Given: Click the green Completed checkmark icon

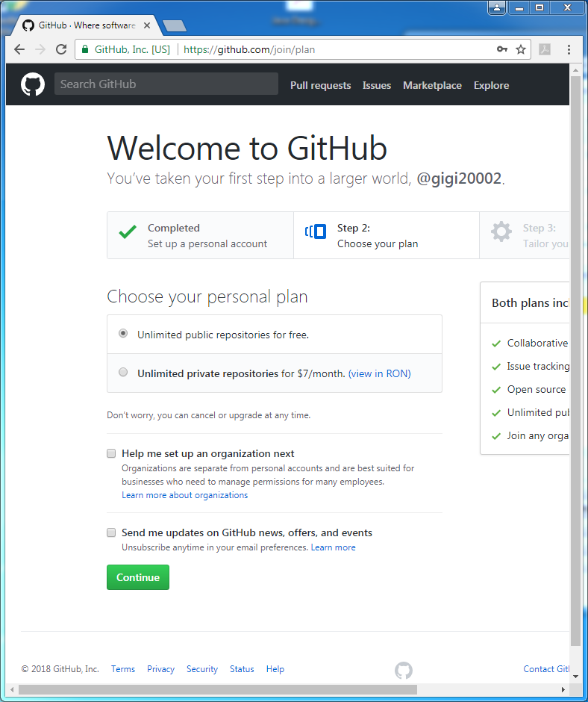Looking at the screenshot, I should tap(128, 232).
